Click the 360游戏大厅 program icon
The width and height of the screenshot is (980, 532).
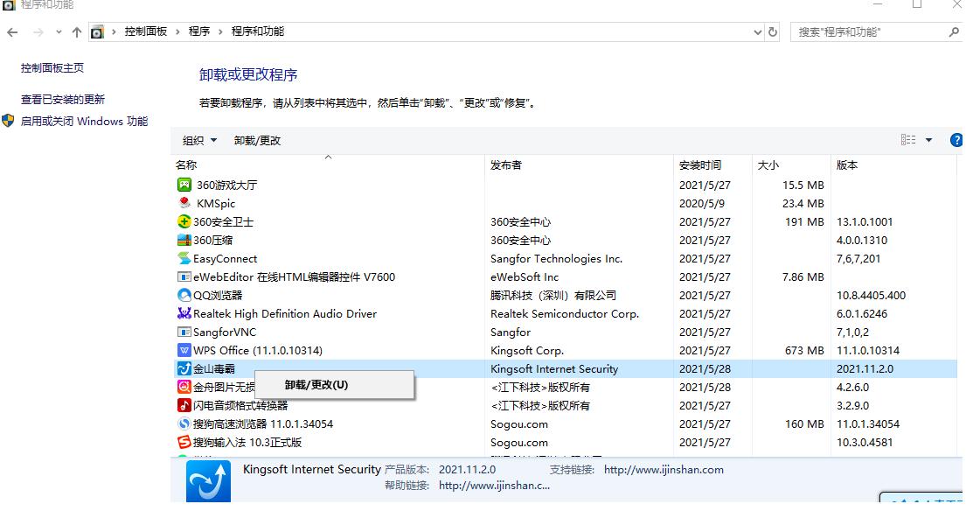tap(184, 185)
